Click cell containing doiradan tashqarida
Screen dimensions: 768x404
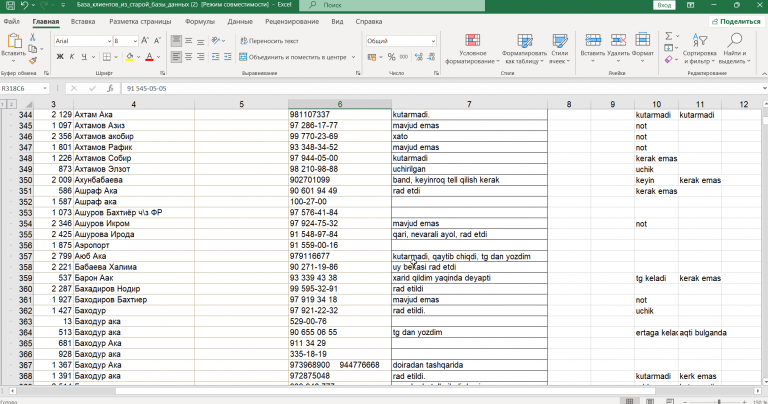pyautogui.click(x=469, y=365)
